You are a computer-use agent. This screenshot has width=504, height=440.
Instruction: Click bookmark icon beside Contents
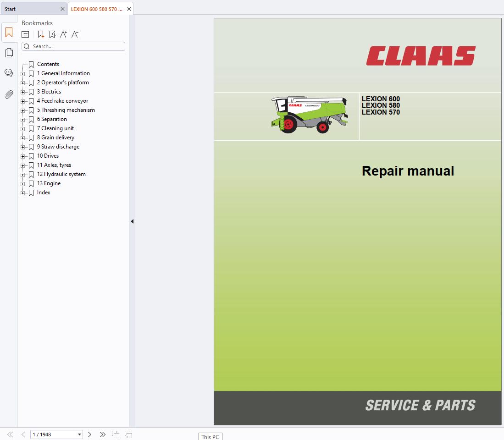pyautogui.click(x=31, y=64)
